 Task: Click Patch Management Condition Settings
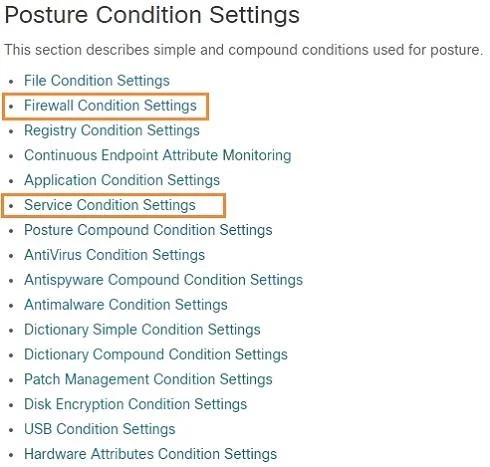click(x=148, y=379)
